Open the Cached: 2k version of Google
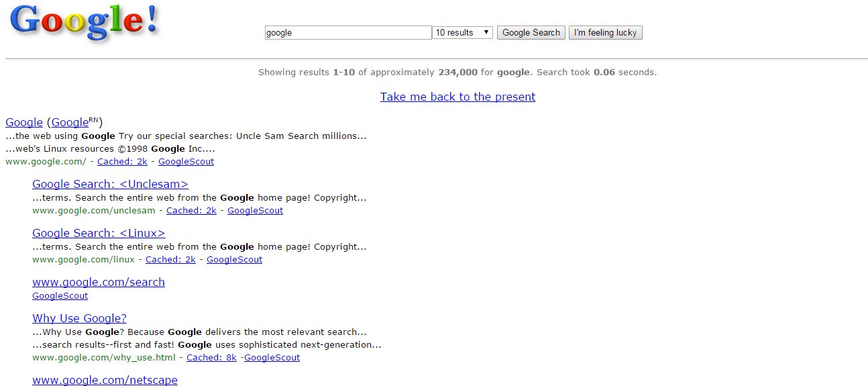 click(x=122, y=161)
